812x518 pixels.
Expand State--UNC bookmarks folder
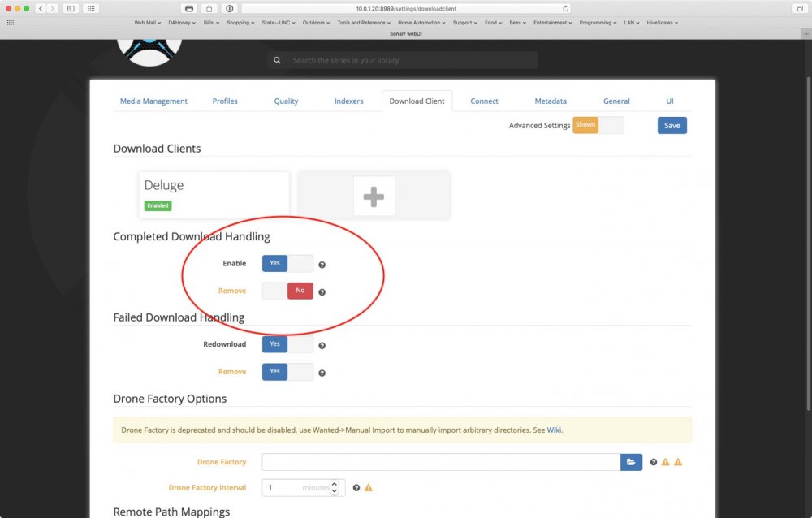279,23
